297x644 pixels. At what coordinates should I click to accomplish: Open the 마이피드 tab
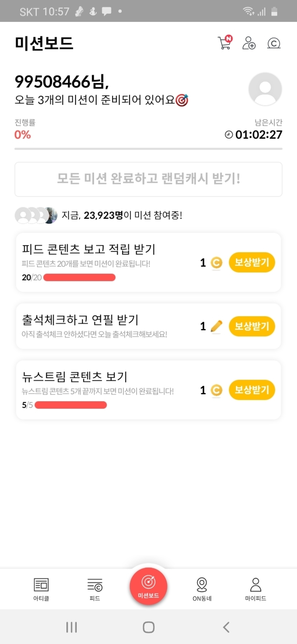point(255,589)
